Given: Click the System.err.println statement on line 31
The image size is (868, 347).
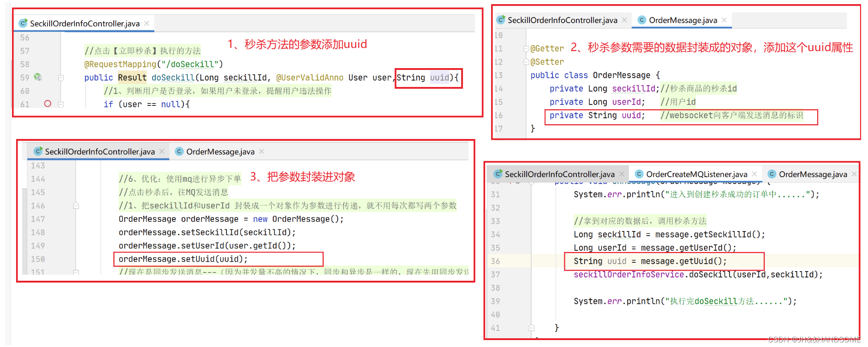Looking at the screenshot, I should (696, 194).
